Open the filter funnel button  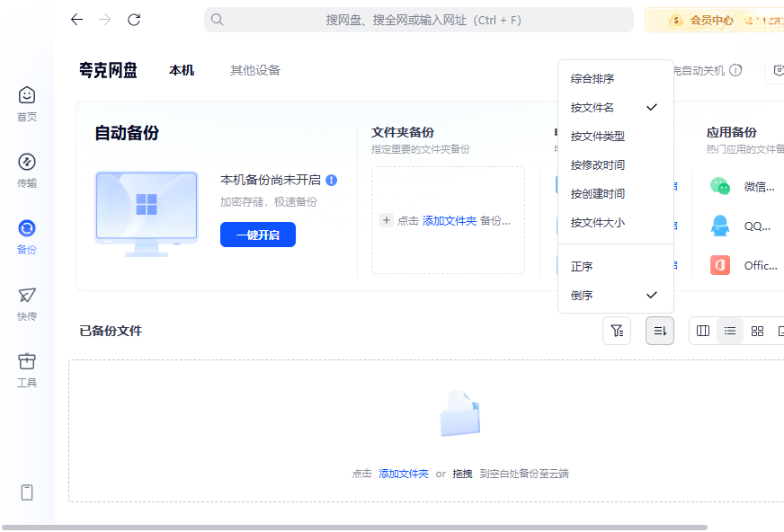pos(617,331)
